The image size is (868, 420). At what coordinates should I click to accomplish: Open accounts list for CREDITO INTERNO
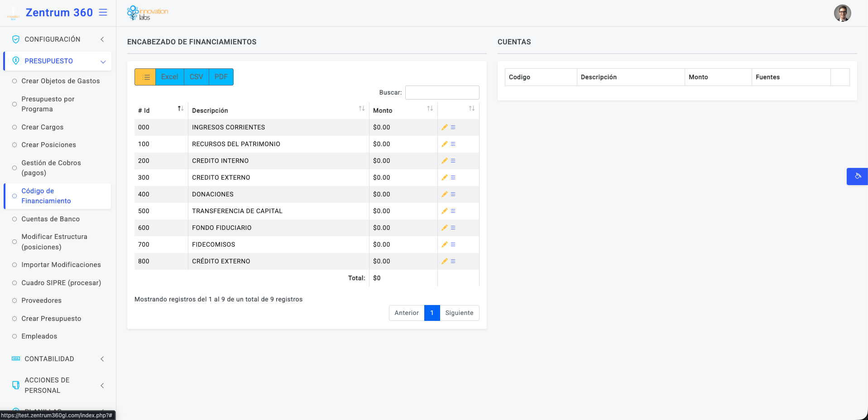(453, 161)
